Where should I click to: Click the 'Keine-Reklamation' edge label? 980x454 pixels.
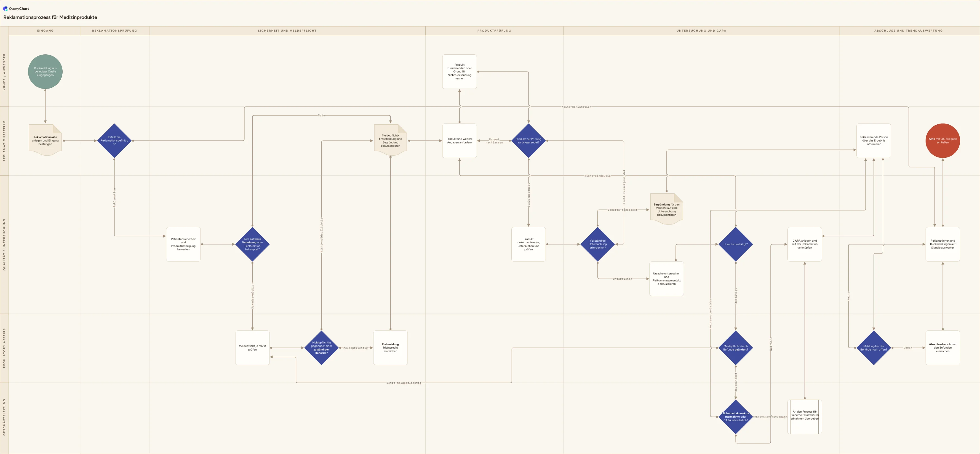[x=576, y=107]
